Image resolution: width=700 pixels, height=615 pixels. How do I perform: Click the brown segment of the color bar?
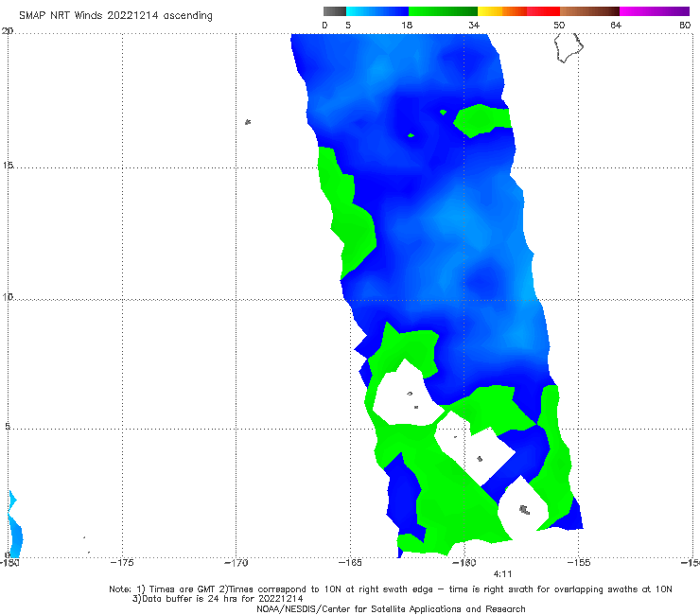point(589,11)
